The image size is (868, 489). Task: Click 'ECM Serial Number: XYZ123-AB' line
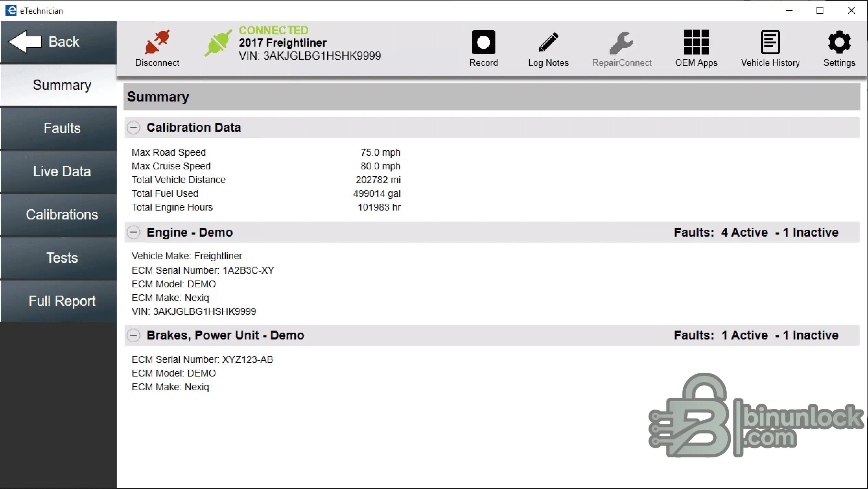click(x=202, y=359)
